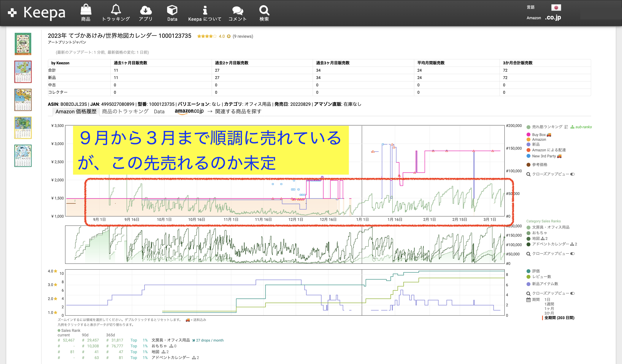Click the コメント speech bubble icon

click(x=237, y=10)
